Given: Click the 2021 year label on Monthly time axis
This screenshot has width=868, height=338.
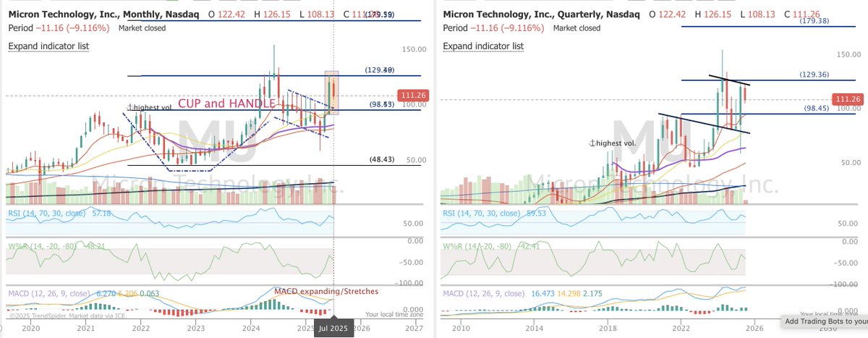Looking at the screenshot, I should click(x=86, y=328).
